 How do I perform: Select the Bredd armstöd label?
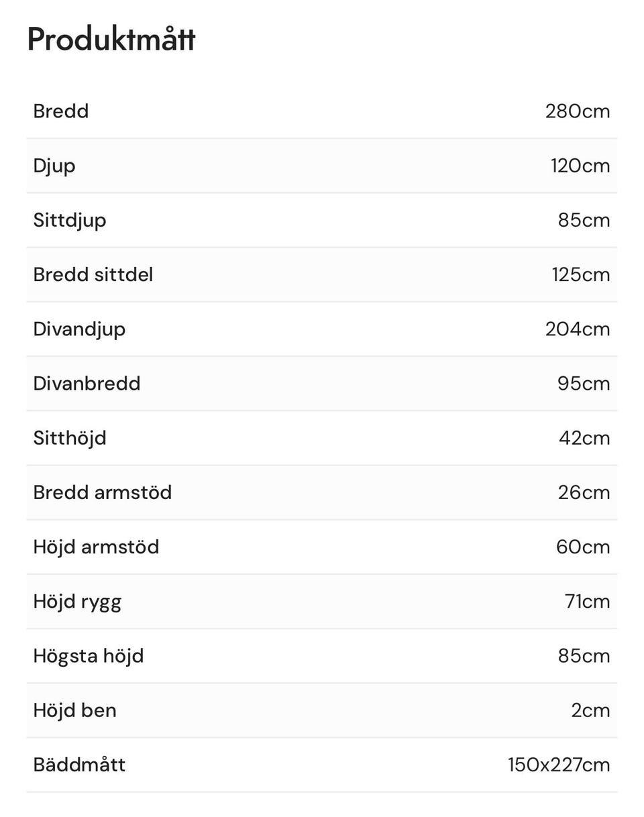[103, 492]
